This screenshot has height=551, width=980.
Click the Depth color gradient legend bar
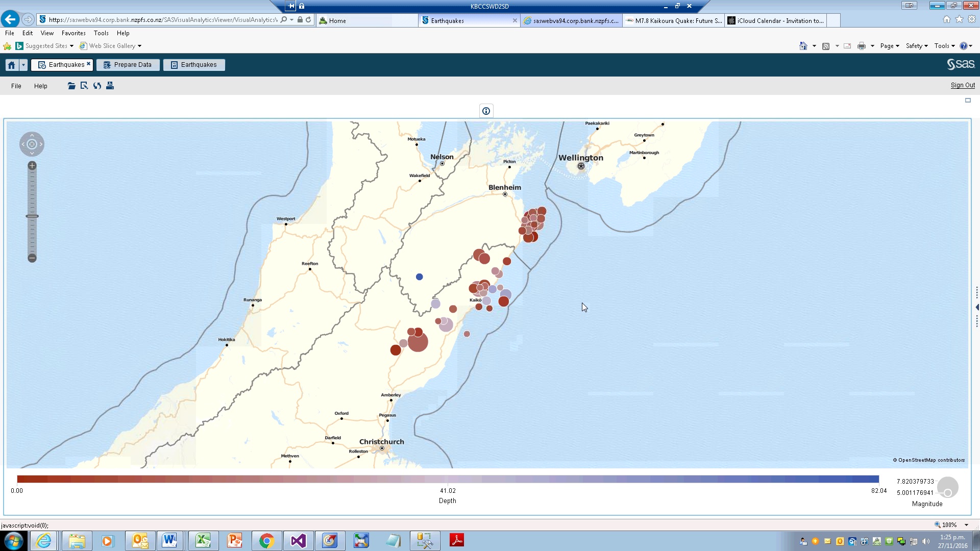click(x=448, y=479)
